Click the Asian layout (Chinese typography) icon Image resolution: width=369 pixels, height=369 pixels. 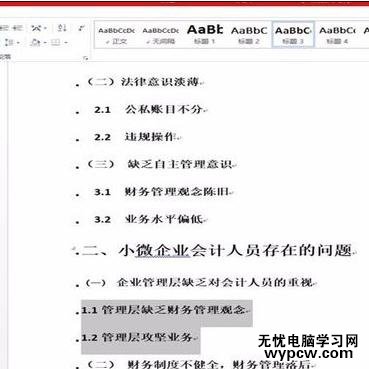click(x=36, y=28)
